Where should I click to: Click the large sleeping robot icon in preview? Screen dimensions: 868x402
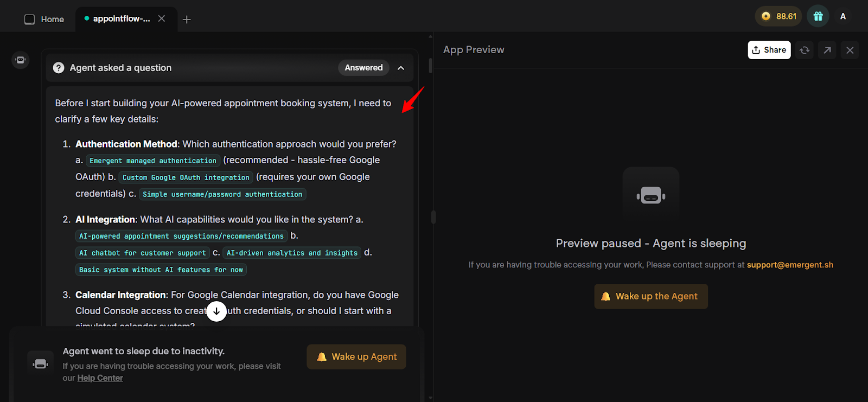[651, 195]
